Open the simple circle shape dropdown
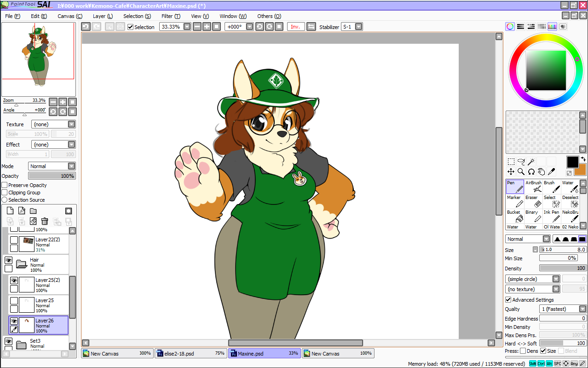Viewport: 588px width, 368px height. pyautogui.click(x=556, y=279)
